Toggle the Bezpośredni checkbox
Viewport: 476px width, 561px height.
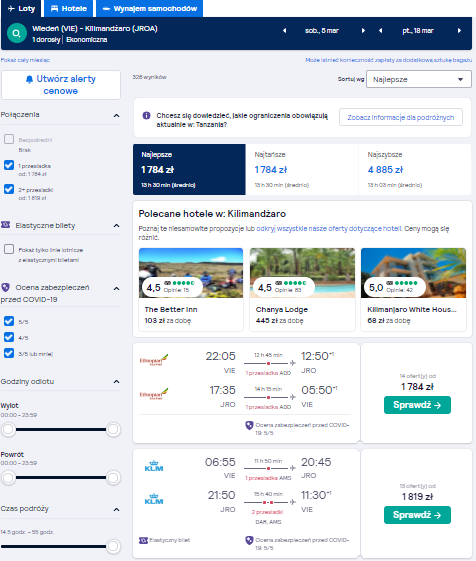(x=9, y=139)
